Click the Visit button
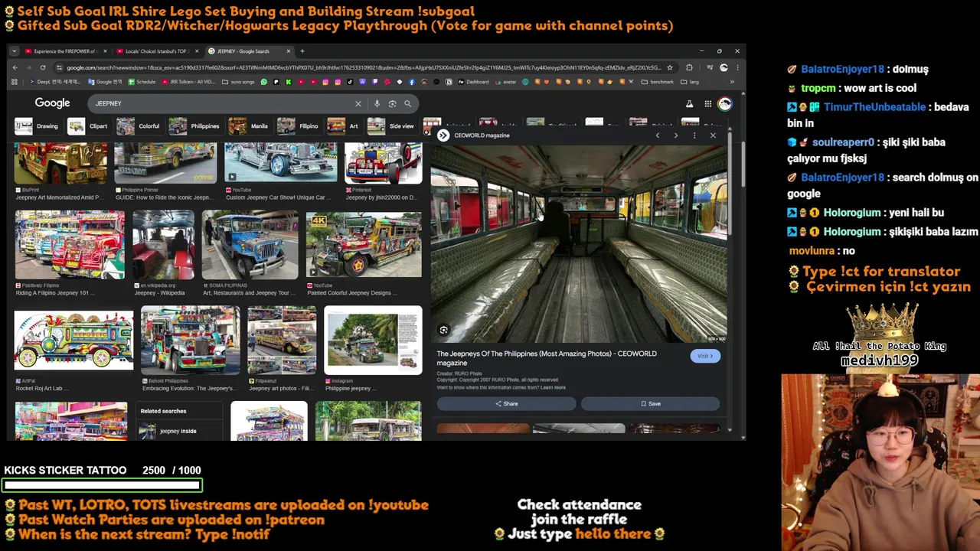980x551 pixels. tap(705, 356)
